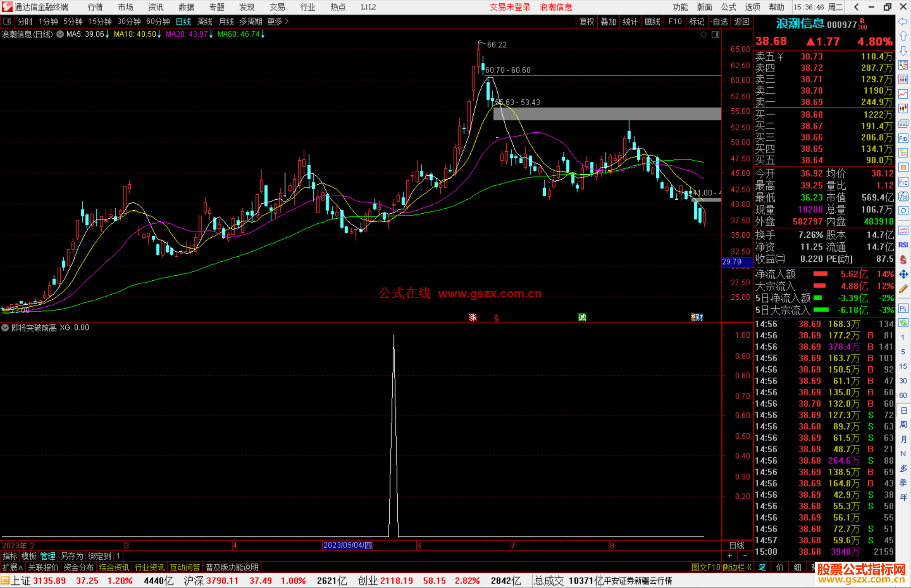This screenshot has height=588, width=911.
Task: Click the 复权 button
Action: pos(587,21)
